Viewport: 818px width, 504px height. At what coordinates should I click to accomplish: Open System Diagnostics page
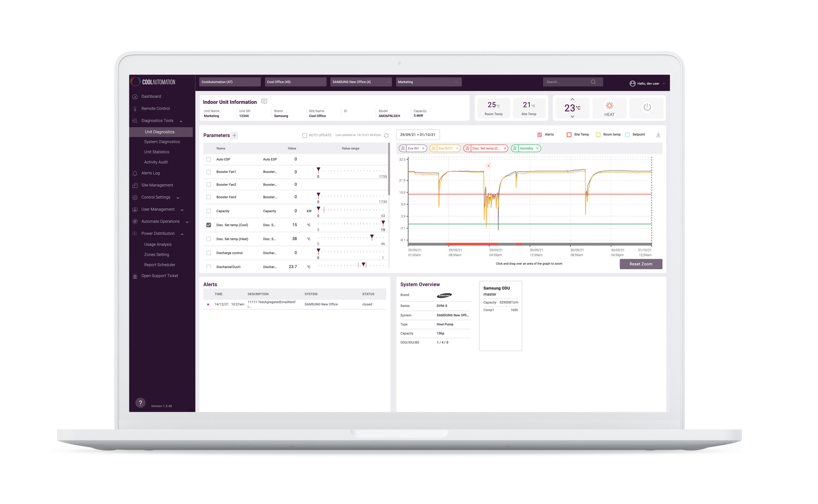[162, 142]
